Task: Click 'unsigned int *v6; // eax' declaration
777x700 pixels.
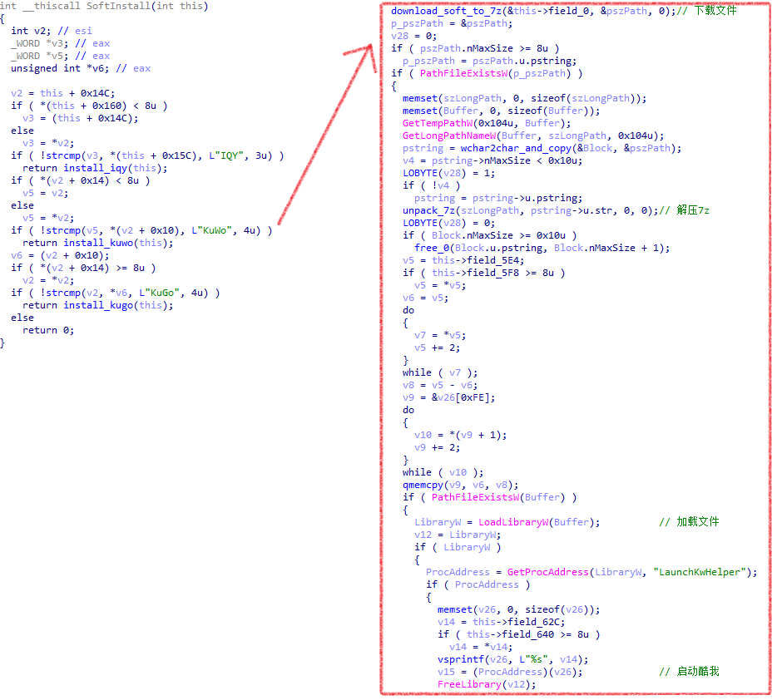Action: tap(80, 68)
